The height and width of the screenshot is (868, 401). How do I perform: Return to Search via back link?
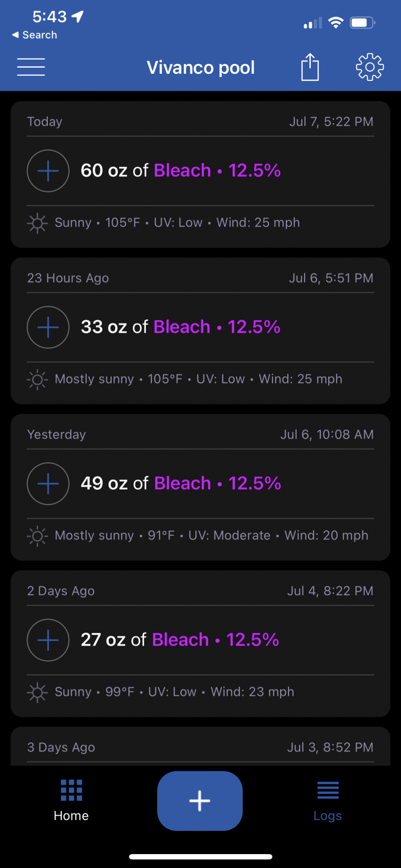coord(35,35)
